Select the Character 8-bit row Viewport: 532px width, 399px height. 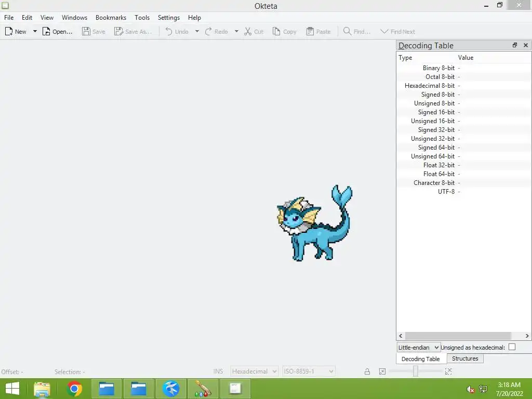pos(464,182)
